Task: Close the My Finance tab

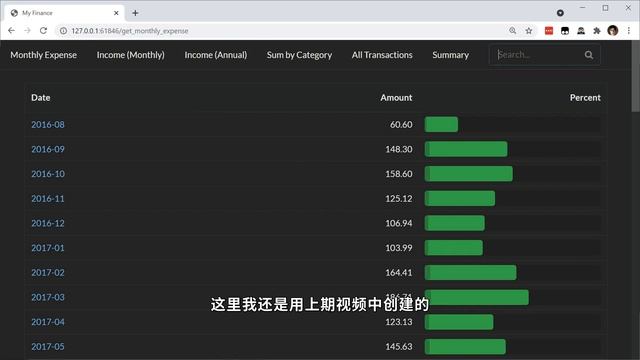Action: point(116,13)
